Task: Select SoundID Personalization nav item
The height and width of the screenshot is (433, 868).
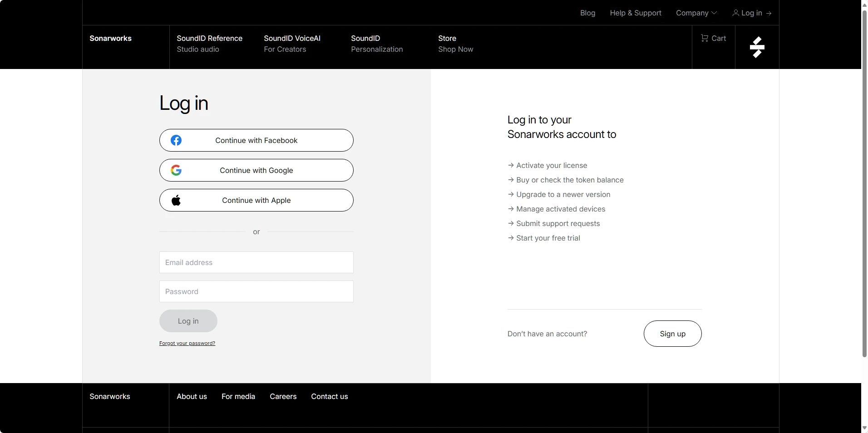Action: (x=376, y=44)
